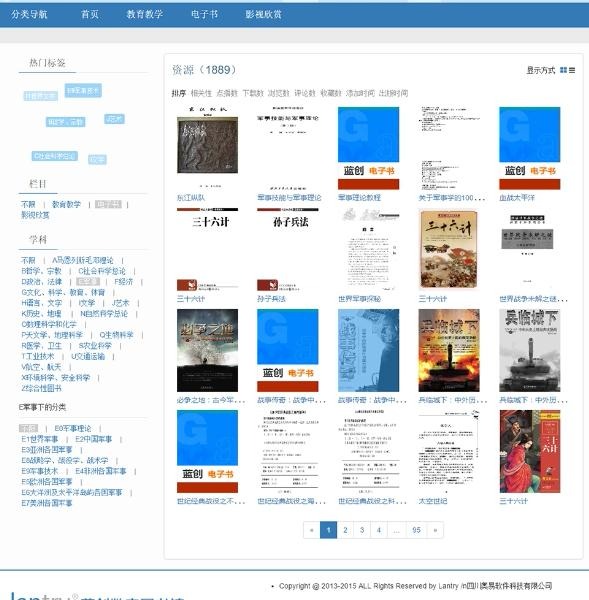The image size is (589, 600).
Task: Go to previous page arrow in pagination
Action: coord(312,530)
